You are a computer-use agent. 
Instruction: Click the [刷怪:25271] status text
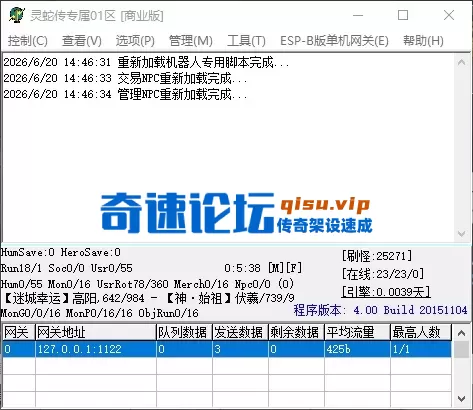tap(377, 256)
